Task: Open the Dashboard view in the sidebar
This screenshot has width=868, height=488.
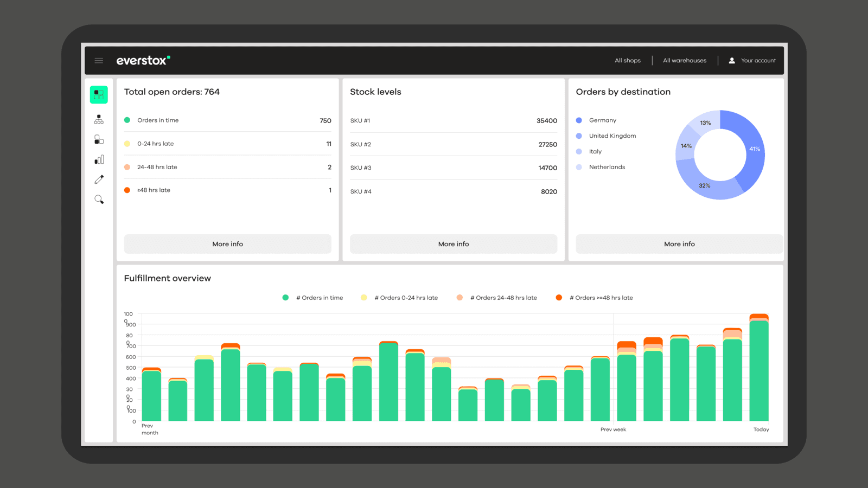Action: [x=99, y=94]
